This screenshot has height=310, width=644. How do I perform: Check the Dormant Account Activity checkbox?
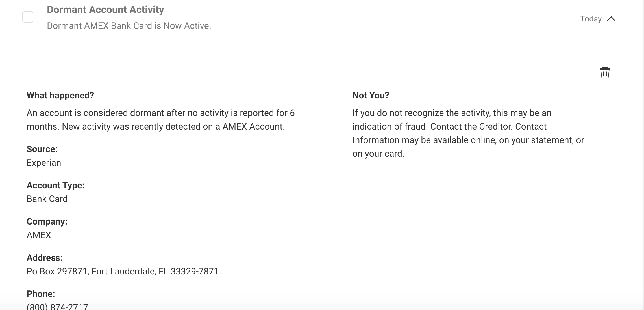click(27, 17)
